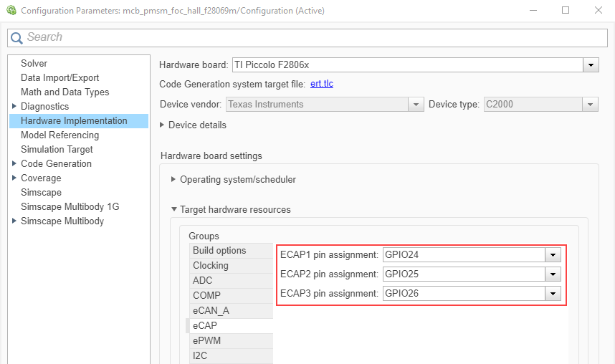The image size is (615, 364).
Task: Switch to the ePWM group
Action: point(206,340)
